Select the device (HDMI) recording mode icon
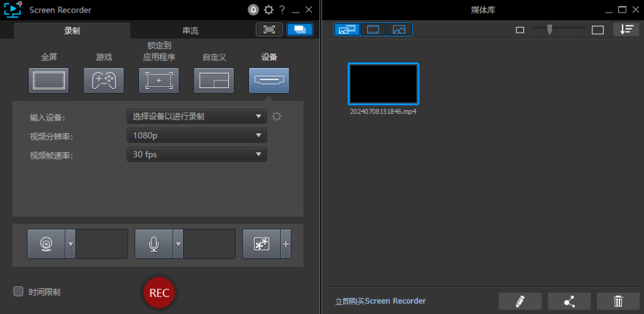Viewport: 644px width, 314px height. coord(269,80)
